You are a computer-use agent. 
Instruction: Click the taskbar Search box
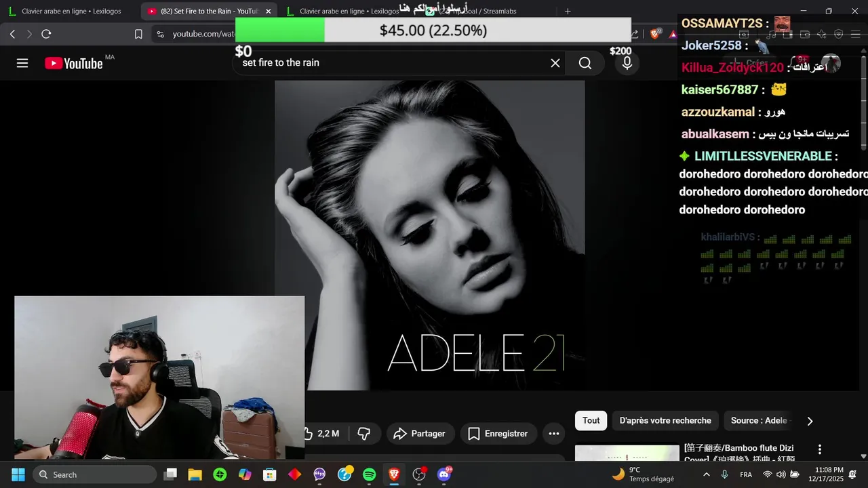point(95,474)
